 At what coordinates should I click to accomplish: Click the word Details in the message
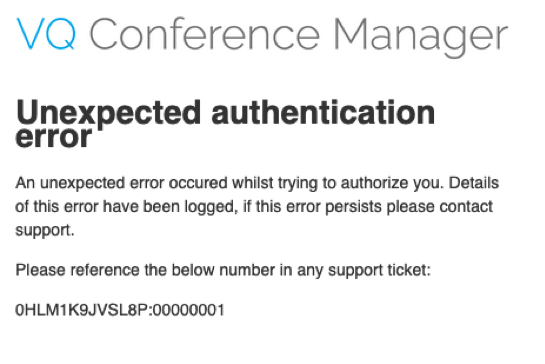click(474, 183)
